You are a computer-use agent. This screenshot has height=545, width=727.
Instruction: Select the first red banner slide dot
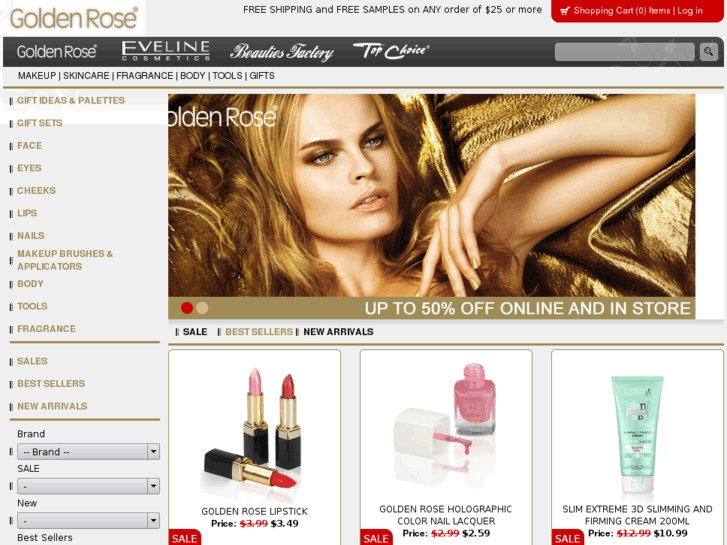tap(187, 308)
